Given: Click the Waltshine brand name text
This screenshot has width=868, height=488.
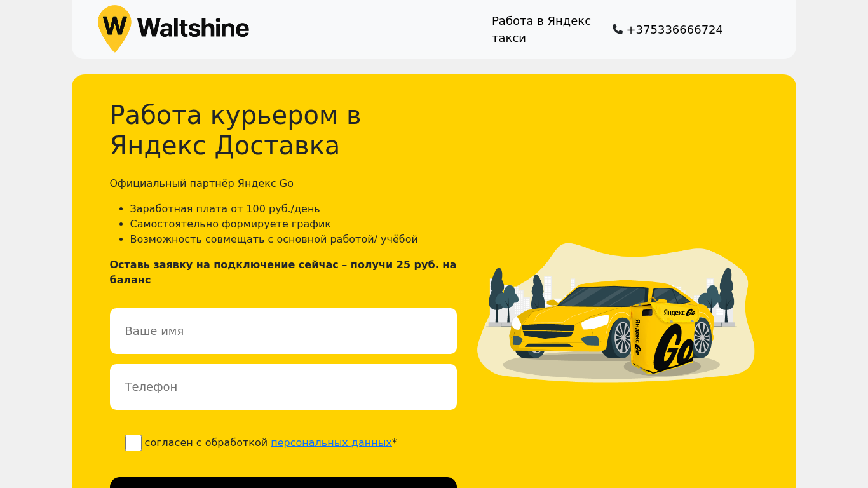Looking at the screenshot, I should pos(193,28).
